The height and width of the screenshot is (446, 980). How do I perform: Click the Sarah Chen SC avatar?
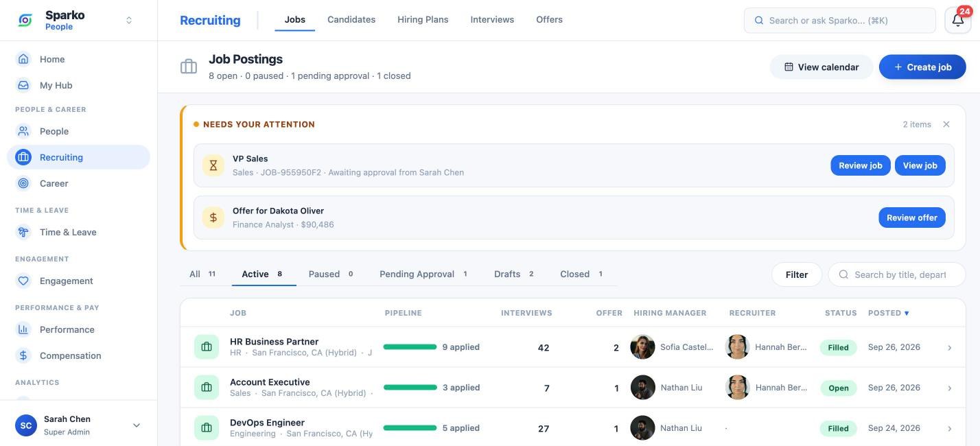coord(26,425)
